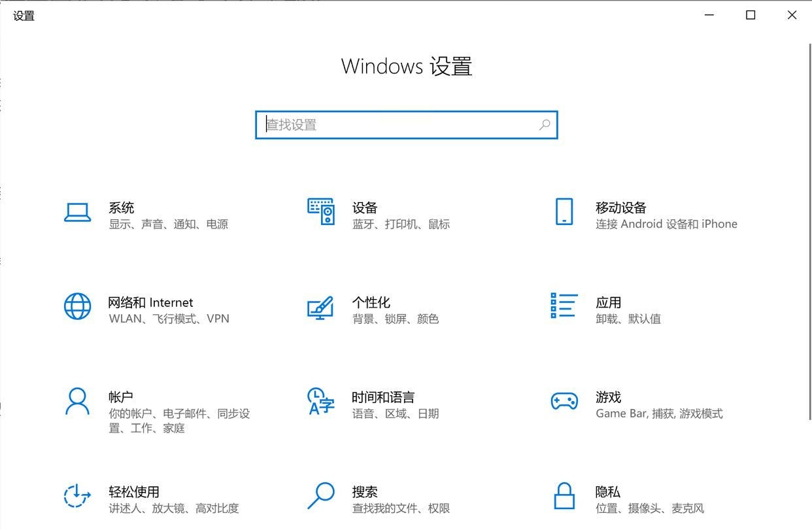Screen dimensions: 812x530
Task: Open the 游戏 gamepad icon
Action: pyautogui.click(x=564, y=401)
